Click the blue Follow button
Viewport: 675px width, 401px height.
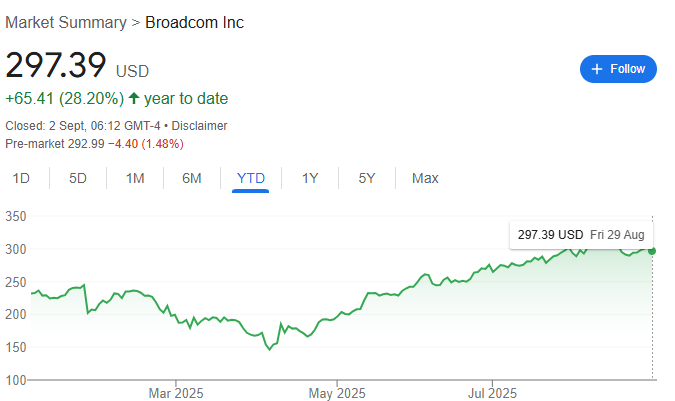click(x=618, y=69)
